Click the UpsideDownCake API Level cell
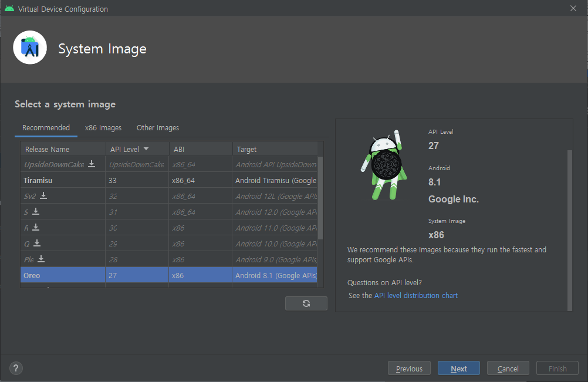The height and width of the screenshot is (382, 588). coord(137,164)
